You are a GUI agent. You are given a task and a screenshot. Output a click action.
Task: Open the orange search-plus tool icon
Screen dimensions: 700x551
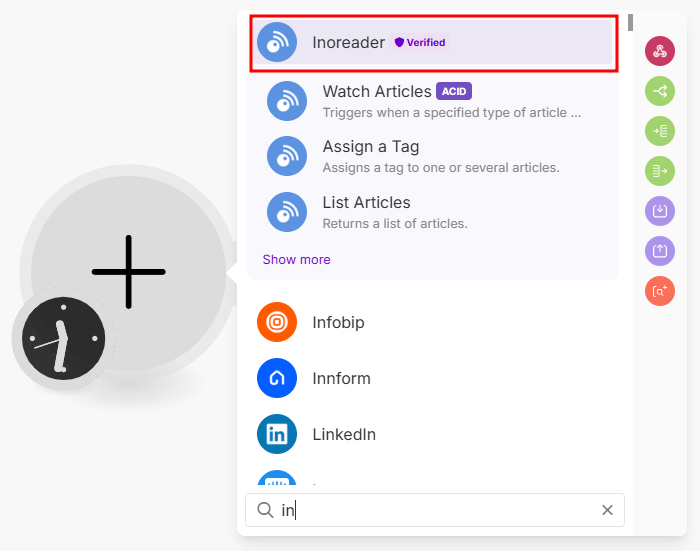coord(660,291)
